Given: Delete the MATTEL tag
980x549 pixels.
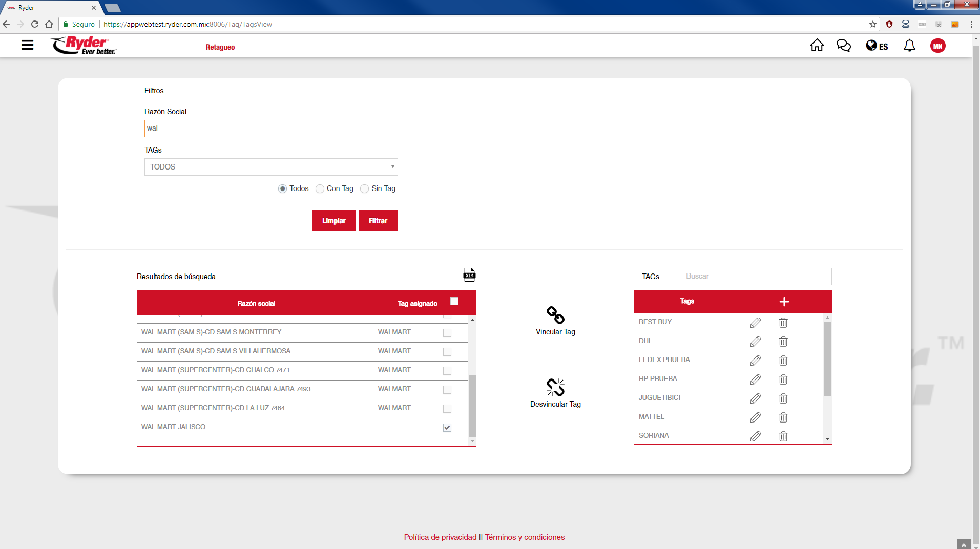Looking at the screenshot, I should point(783,417).
